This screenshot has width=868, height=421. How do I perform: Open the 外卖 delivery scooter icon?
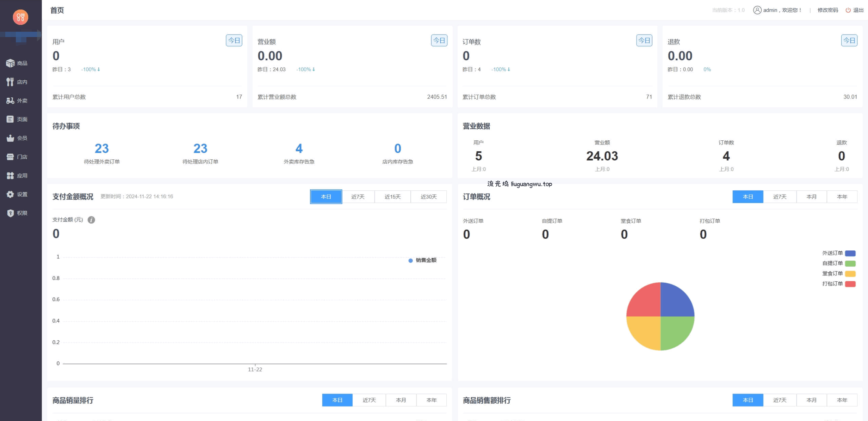(10, 100)
